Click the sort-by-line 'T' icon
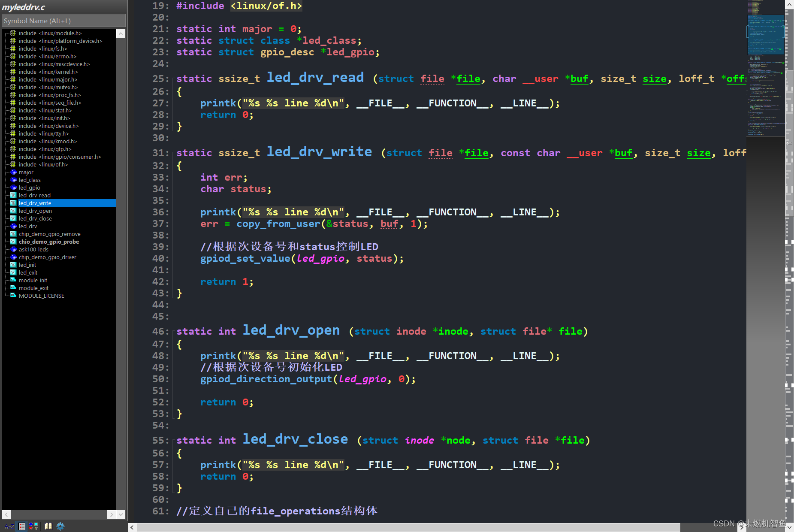This screenshot has width=794, height=532. tap(36, 528)
